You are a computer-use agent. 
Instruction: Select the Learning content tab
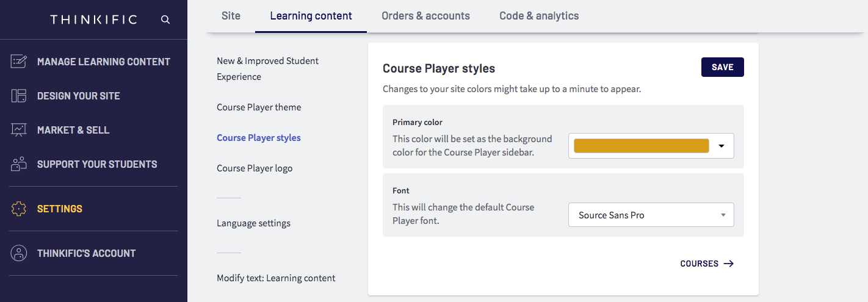coord(311,16)
